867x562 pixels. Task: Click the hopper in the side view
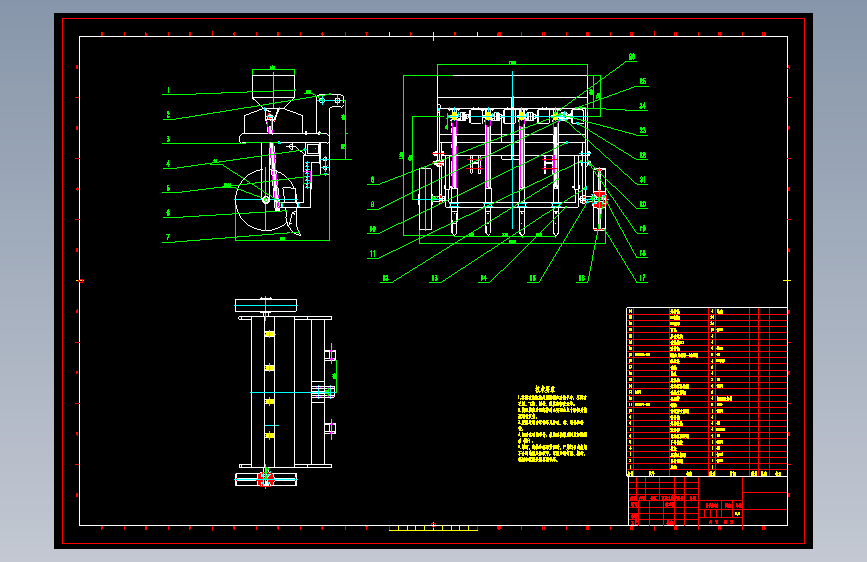click(x=273, y=90)
